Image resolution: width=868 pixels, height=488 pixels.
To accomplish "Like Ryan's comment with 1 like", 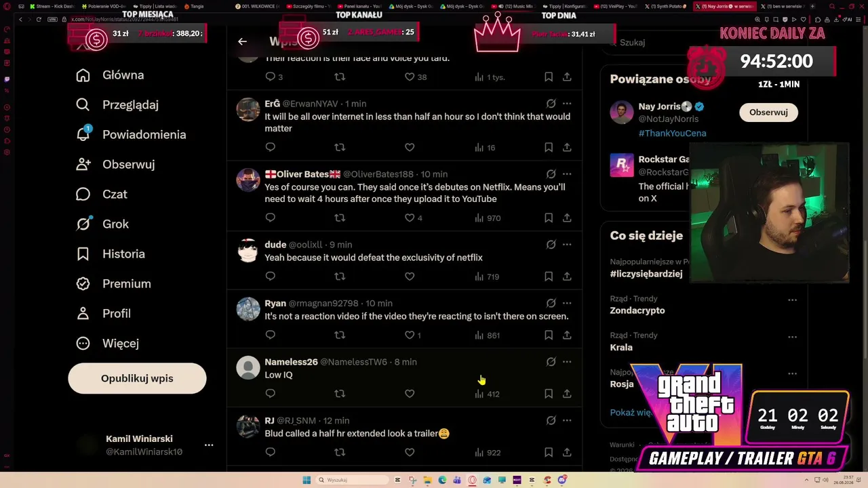I will click(x=413, y=335).
